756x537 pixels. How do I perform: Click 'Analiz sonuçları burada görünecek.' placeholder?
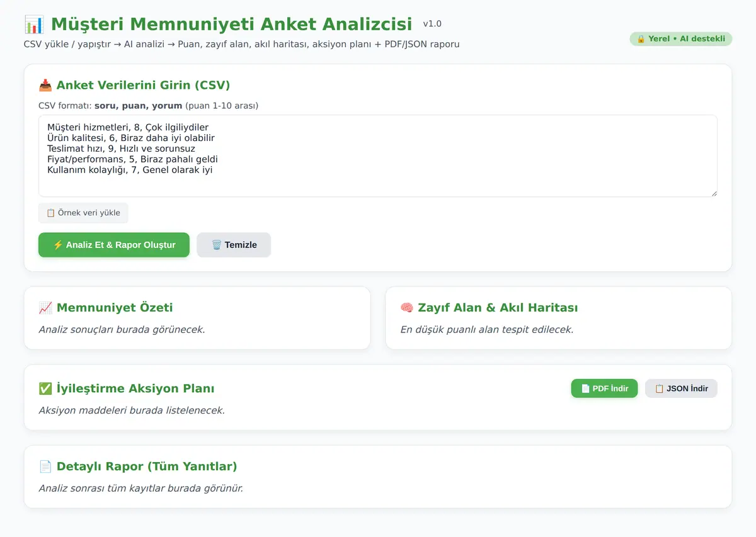click(x=122, y=329)
